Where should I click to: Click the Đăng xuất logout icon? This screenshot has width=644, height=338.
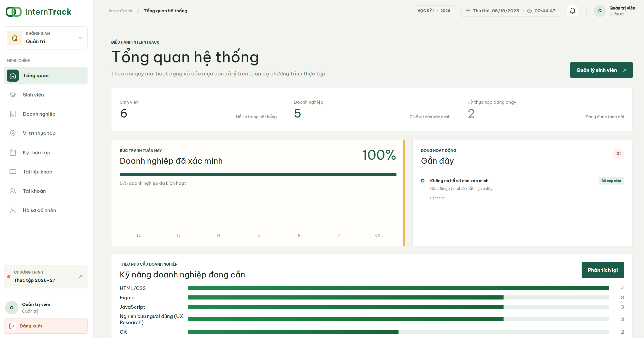12,326
